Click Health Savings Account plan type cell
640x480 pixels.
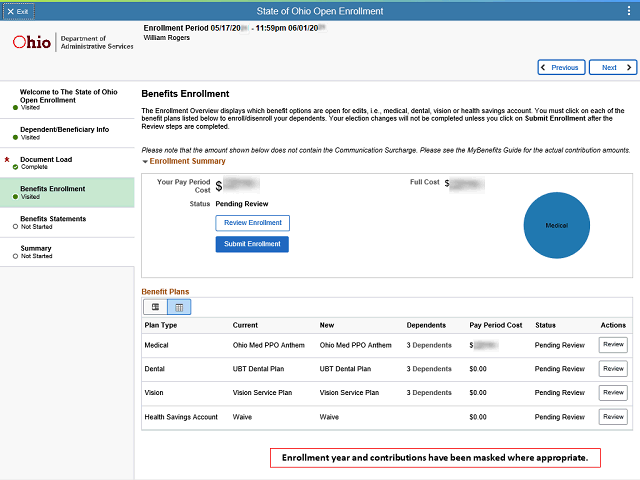181,417
